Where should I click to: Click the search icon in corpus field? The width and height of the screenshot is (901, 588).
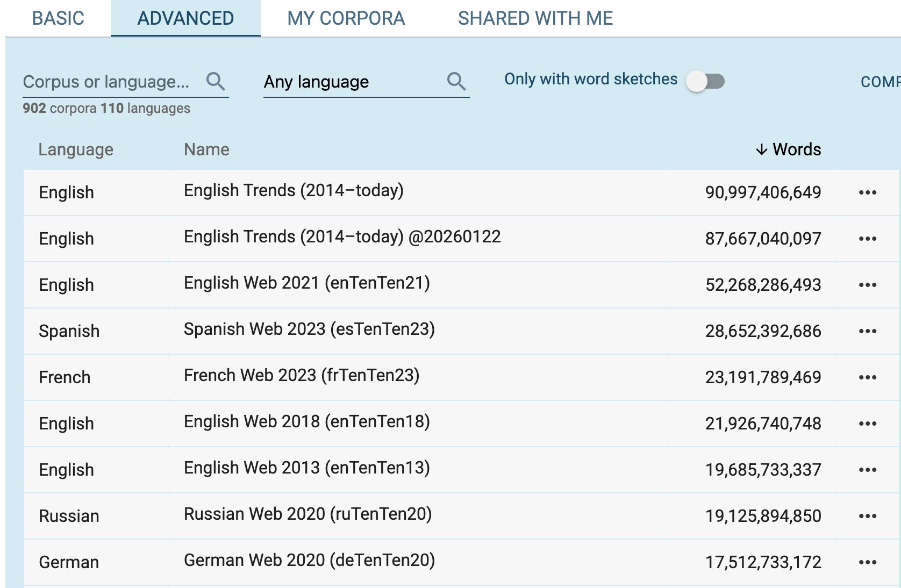pos(216,81)
